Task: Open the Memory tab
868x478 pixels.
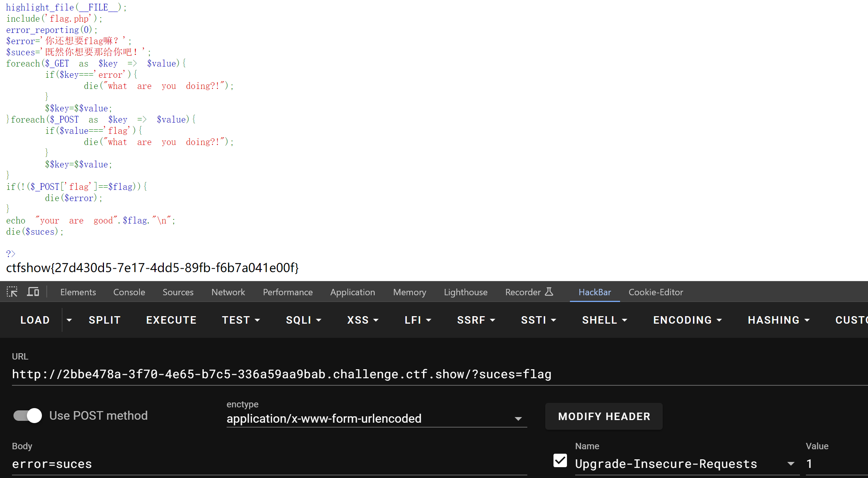Action: click(x=410, y=292)
